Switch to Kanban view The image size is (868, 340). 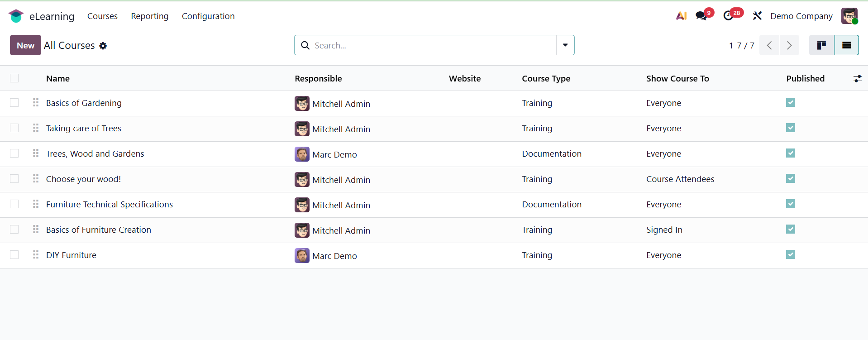821,45
